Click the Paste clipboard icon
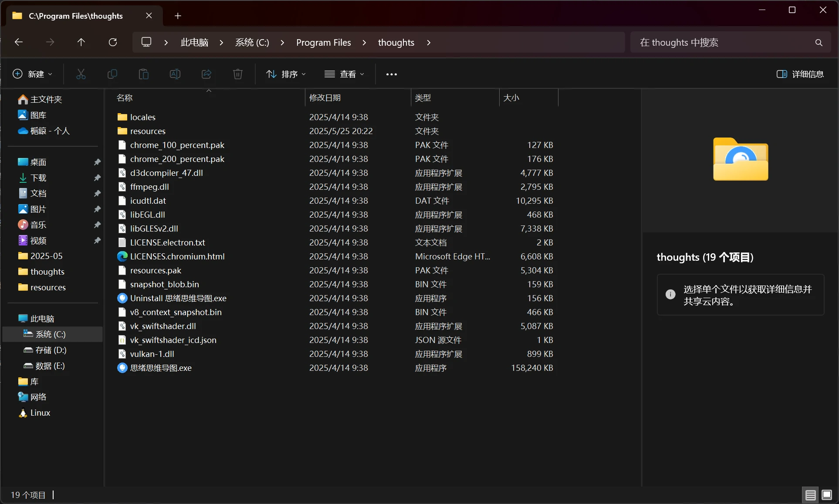This screenshot has width=839, height=504. click(143, 74)
